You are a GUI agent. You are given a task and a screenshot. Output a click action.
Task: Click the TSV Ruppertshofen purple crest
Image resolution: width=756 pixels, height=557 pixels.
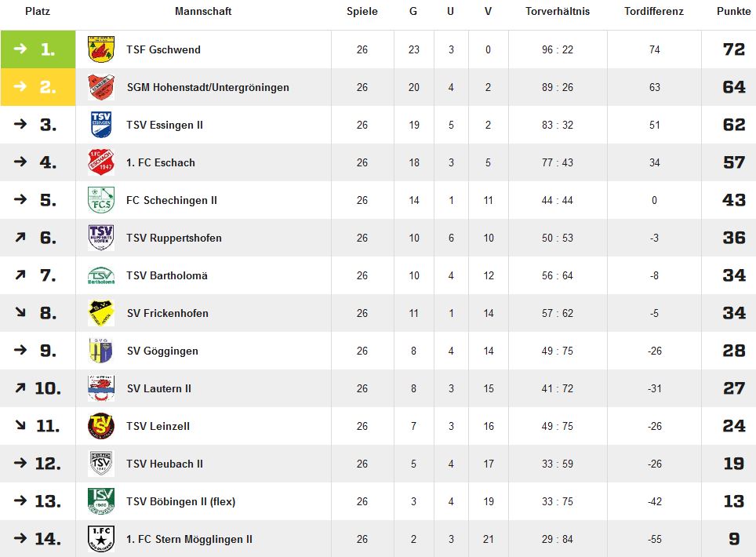click(101, 238)
